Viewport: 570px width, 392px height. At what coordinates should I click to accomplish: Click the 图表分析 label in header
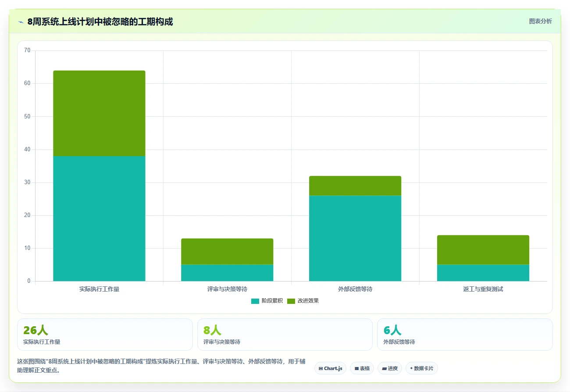(x=540, y=21)
